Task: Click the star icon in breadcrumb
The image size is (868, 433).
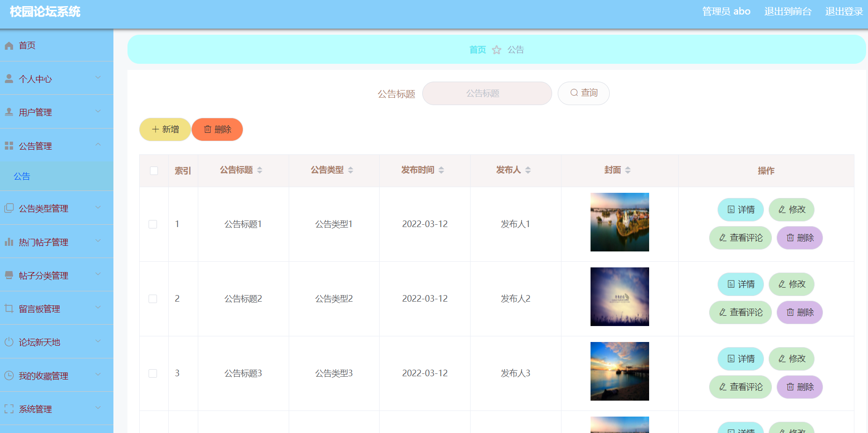Action: click(x=497, y=50)
